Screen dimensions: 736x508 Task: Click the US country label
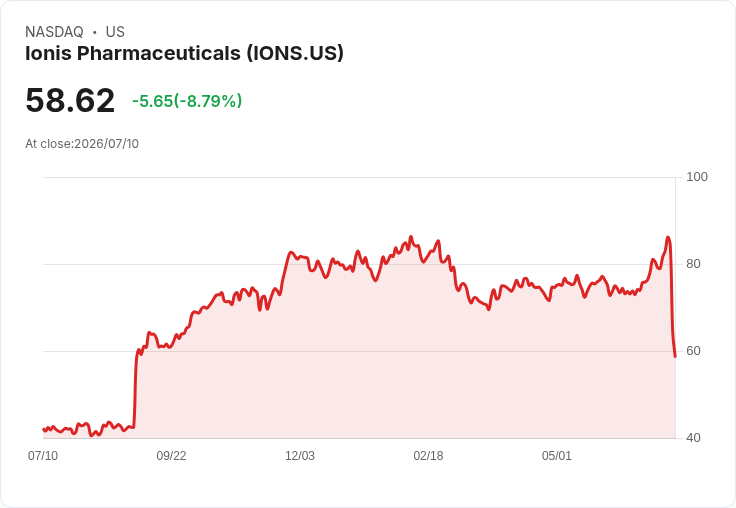tap(115, 32)
